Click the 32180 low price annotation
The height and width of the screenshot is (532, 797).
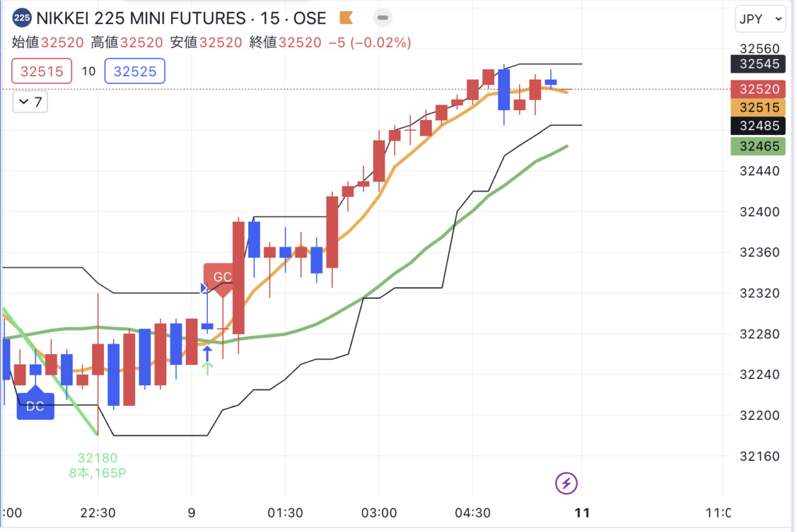pos(98,458)
